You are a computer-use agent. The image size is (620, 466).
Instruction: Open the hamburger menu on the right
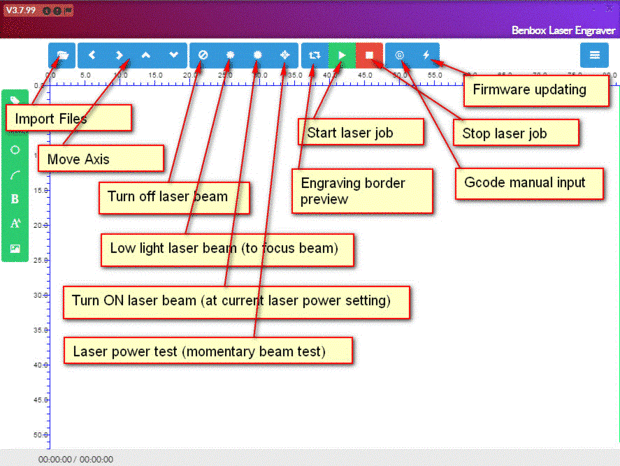coord(594,55)
